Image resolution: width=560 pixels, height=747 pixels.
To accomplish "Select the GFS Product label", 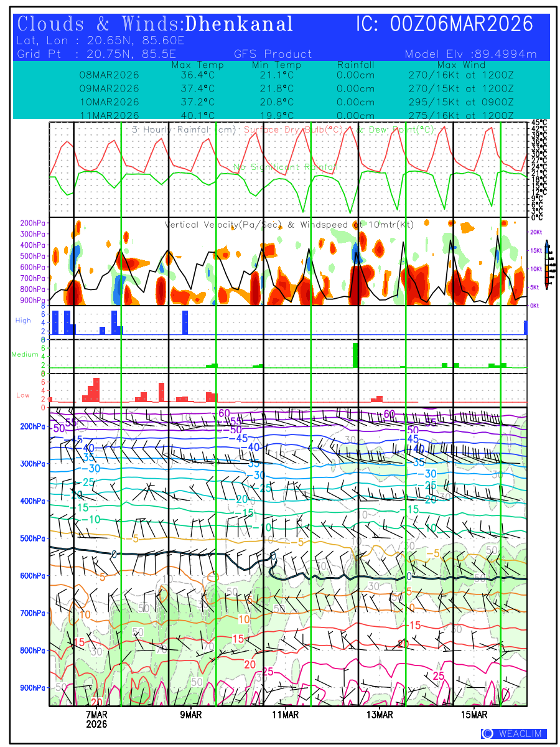I will pos(273,54).
